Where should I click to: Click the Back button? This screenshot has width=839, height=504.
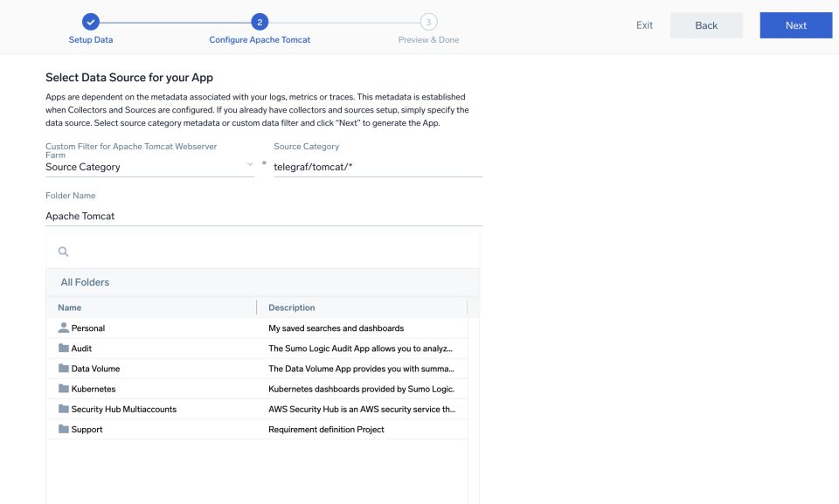tap(706, 25)
